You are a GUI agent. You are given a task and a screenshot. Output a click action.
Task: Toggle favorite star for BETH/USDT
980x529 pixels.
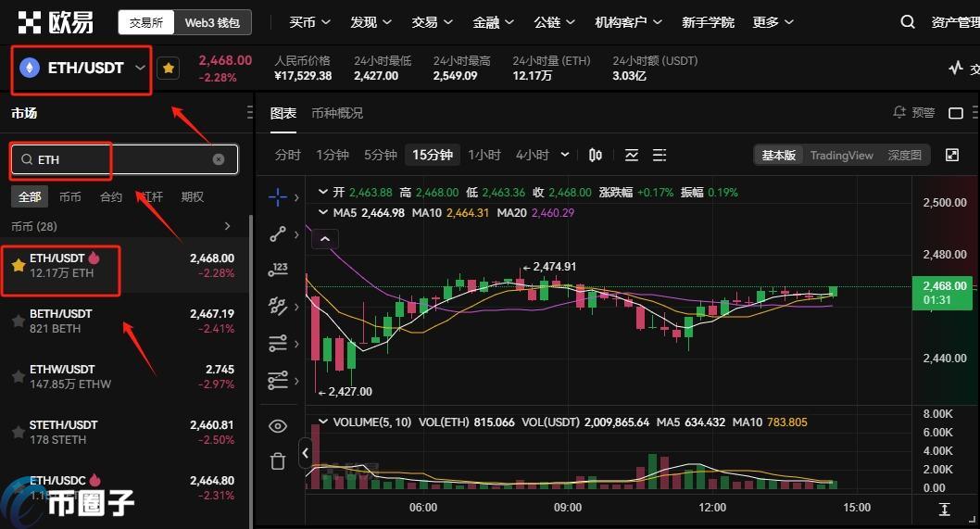[x=19, y=321]
